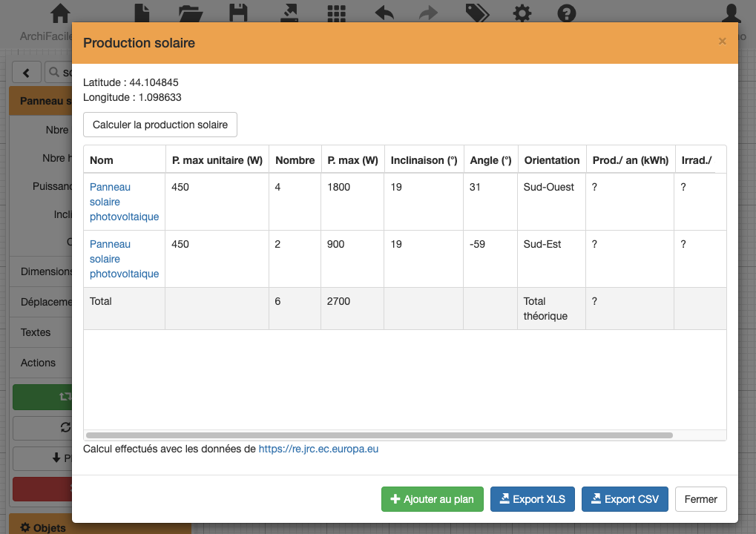Export the table with Export CSV
Screen dimensions: 756x534
coord(625,499)
